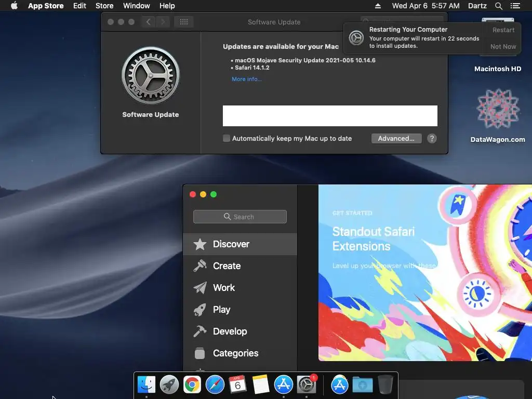This screenshot has width=532, height=399.
Task: Click macOS Mojave Security Update 2021-005 text
Action: point(305,60)
